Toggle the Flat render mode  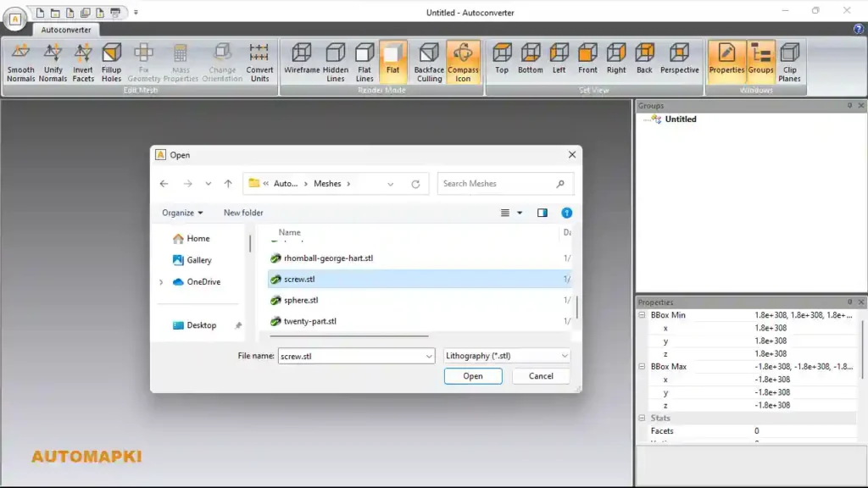click(393, 63)
